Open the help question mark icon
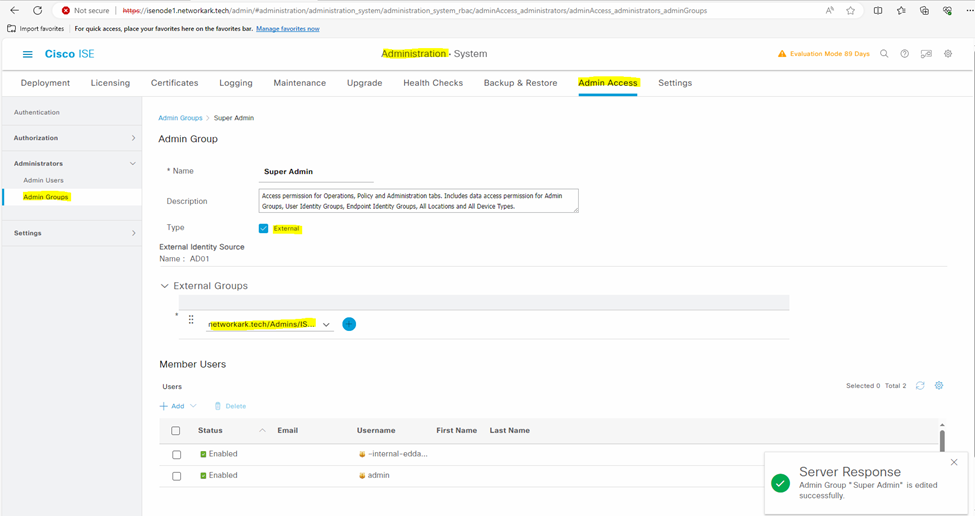Image resolution: width=975 pixels, height=516 pixels. click(905, 54)
